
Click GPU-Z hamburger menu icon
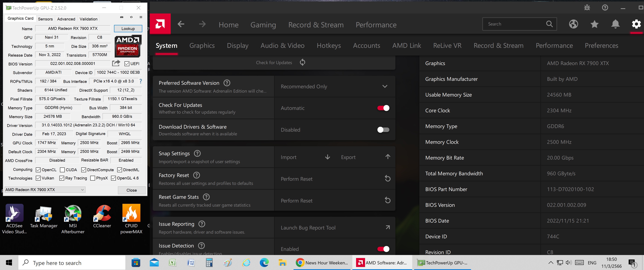point(141,17)
